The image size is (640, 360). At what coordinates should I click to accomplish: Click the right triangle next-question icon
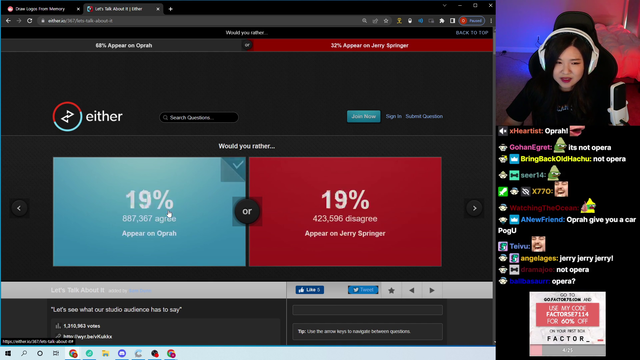432,290
